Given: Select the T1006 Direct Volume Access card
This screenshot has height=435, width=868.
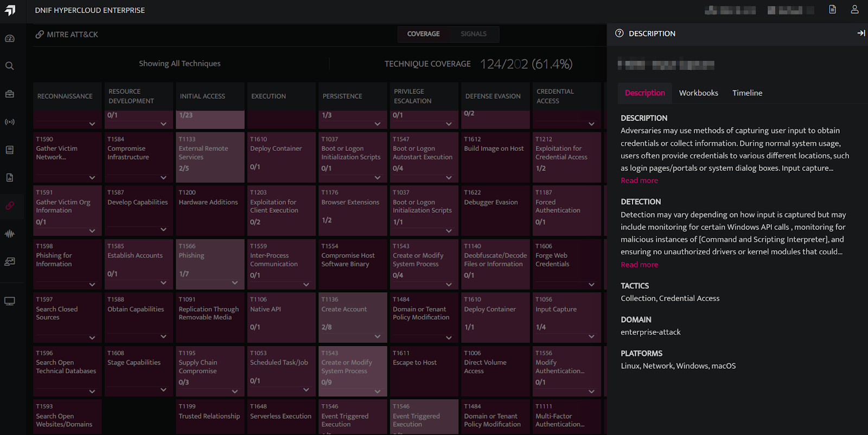Looking at the screenshot, I should point(495,371).
